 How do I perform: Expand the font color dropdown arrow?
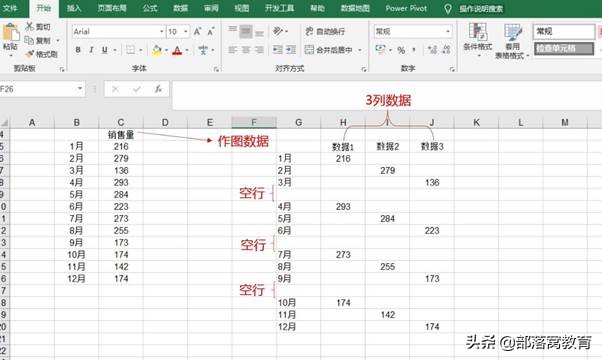(187, 50)
